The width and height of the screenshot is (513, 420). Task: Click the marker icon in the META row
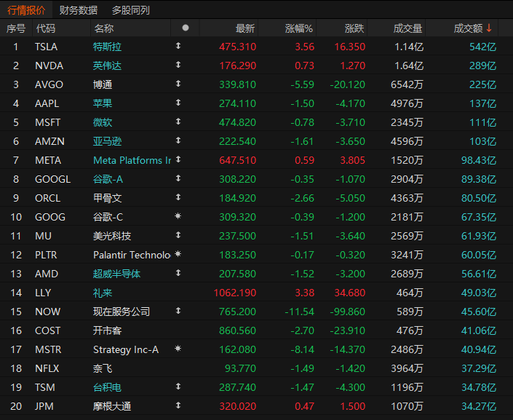[178, 159]
